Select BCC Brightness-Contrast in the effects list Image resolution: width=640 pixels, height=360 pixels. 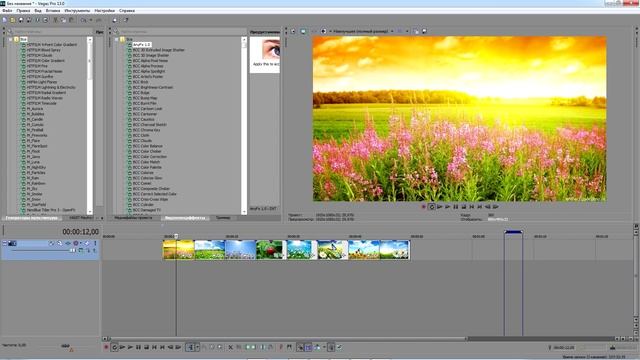[153, 87]
